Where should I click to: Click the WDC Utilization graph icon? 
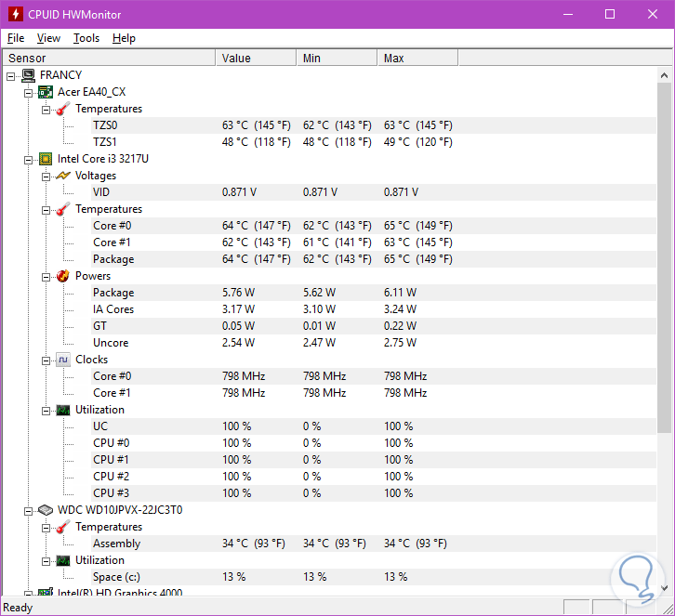point(63,560)
